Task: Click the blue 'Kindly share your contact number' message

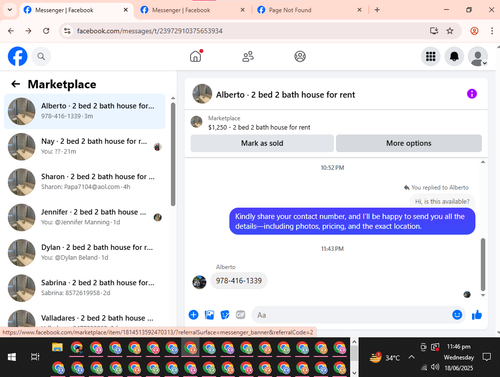Action: click(x=352, y=221)
